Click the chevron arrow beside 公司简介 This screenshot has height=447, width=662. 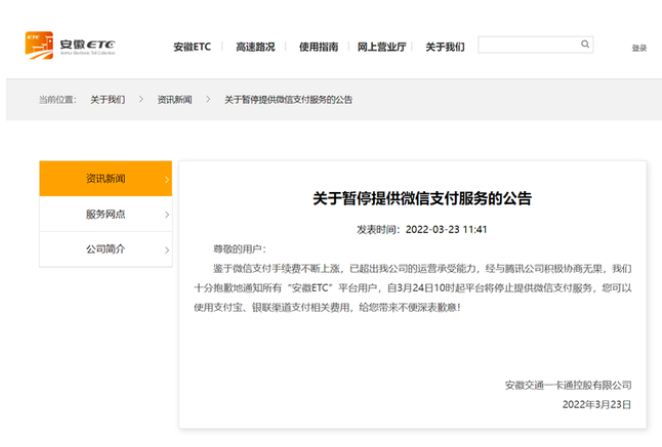click(x=167, y=250)
